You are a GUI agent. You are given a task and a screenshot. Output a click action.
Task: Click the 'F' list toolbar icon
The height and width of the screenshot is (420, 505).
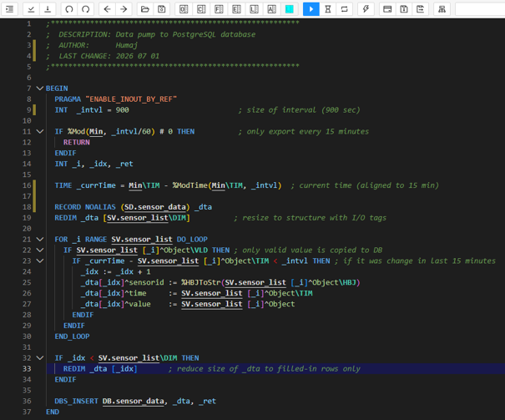219,9
